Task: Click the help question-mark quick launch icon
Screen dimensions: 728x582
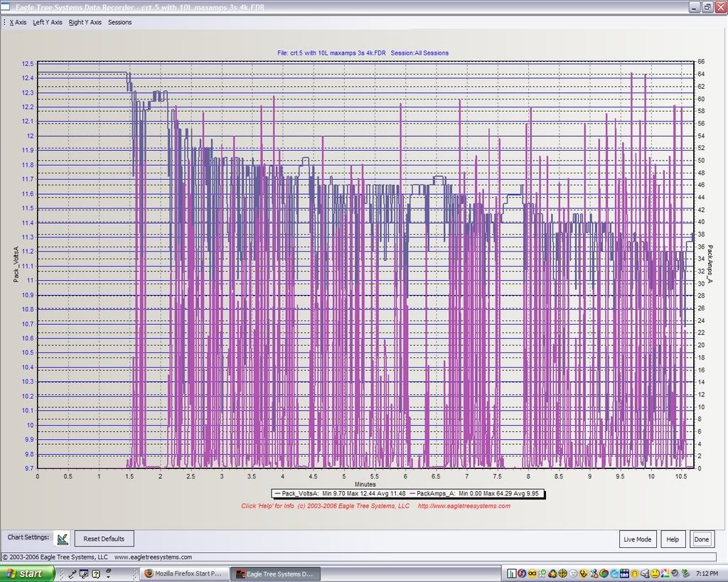Action: [x=95, y=573]
